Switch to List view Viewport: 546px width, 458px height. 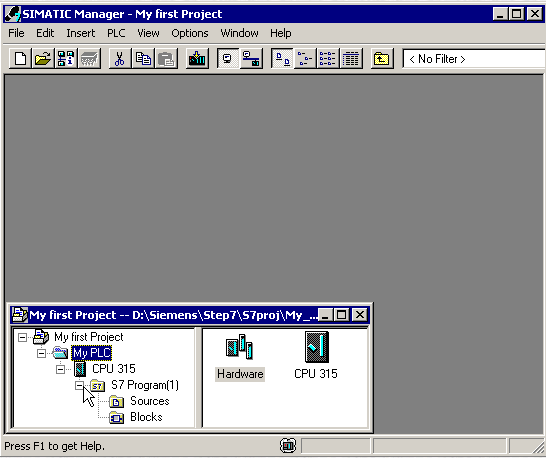click(328, 59)
